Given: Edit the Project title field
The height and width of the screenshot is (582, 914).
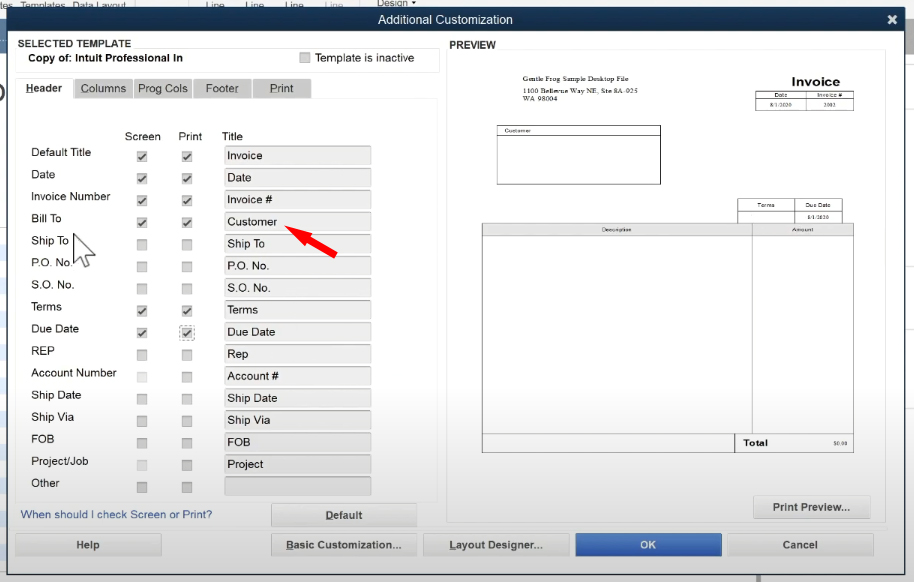Looking at the screenshot, I should 297,464.
